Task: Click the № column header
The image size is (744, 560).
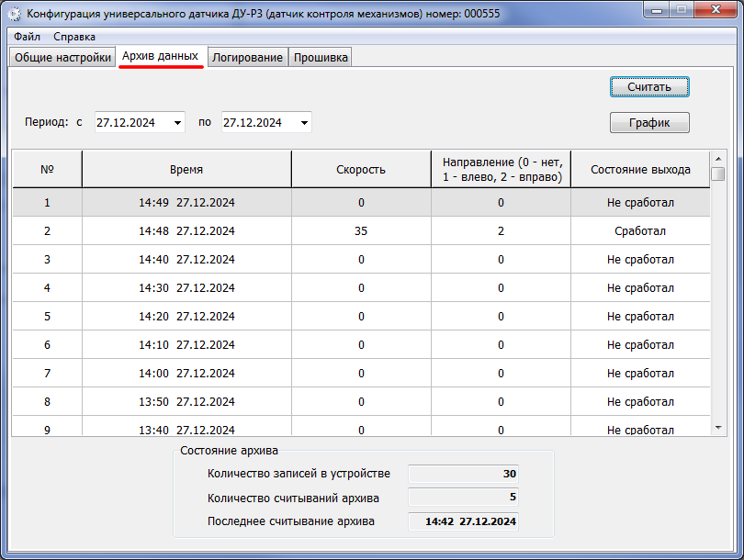Action: (x=47, y=169)
